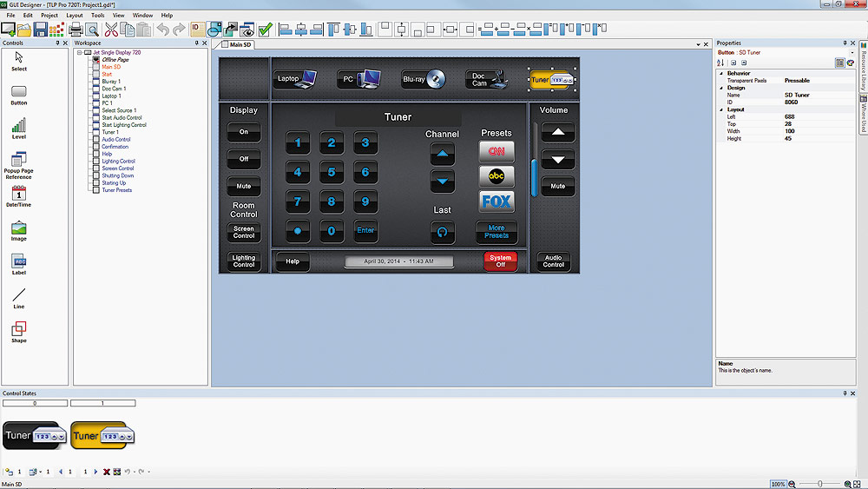
Task: Select Tuner Presets page in Workspace tree
Action: [x=117, y=190]
